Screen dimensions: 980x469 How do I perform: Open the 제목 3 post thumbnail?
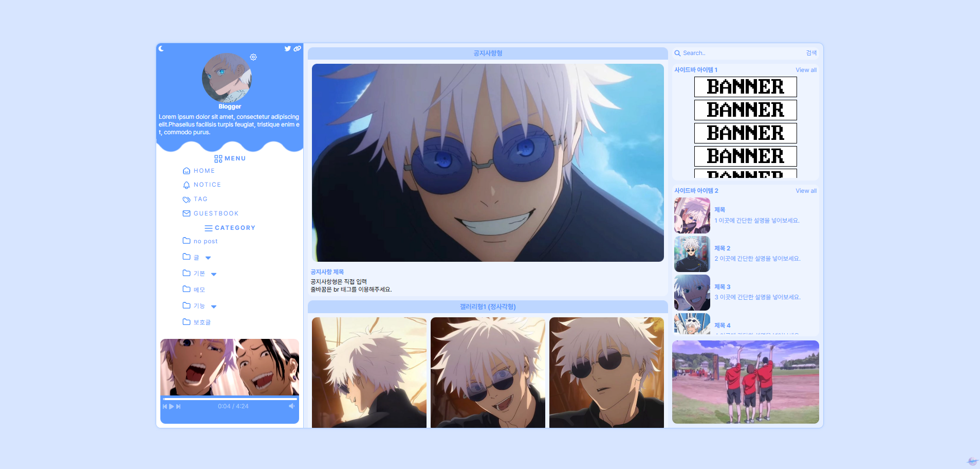point(692,293)
